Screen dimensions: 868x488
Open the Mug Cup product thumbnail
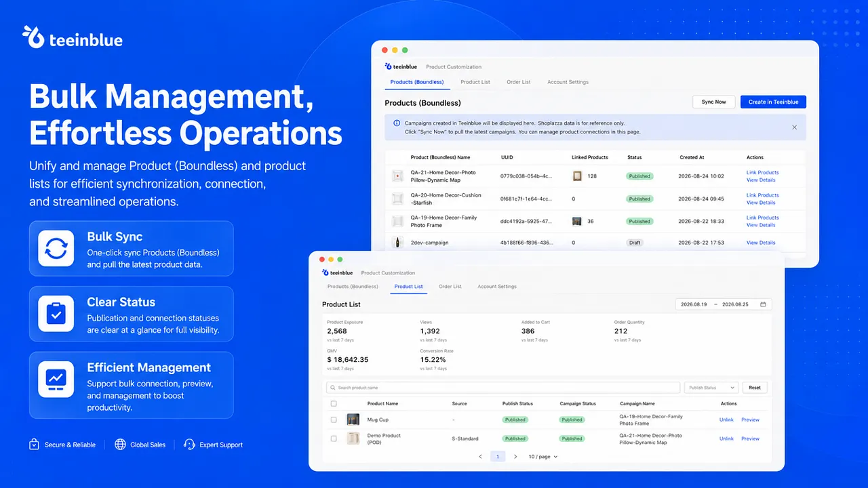(x=353, y=420)
